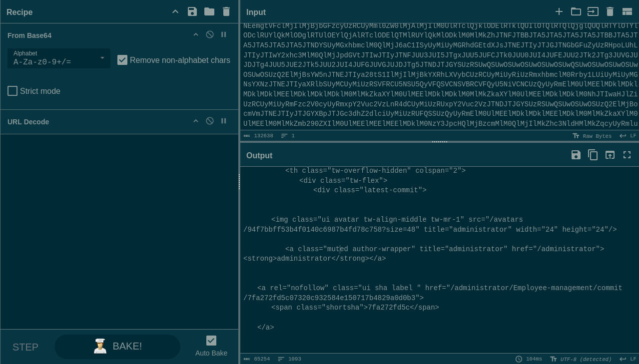Open a file as input
The image size is (639, 364).
click(x=576, y=11)
